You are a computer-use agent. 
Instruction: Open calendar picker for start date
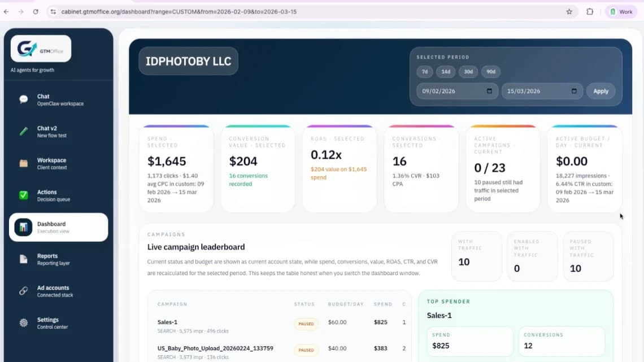[x=489, y=91]
